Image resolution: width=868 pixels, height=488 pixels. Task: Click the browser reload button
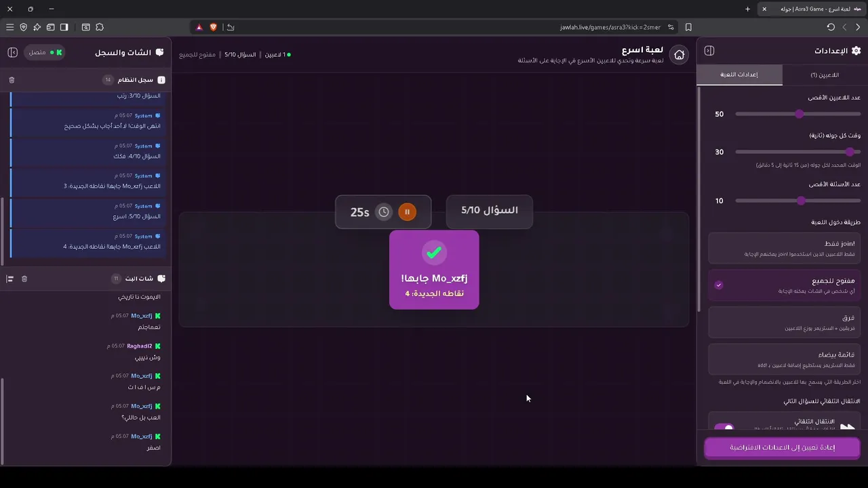pos(831,27)
